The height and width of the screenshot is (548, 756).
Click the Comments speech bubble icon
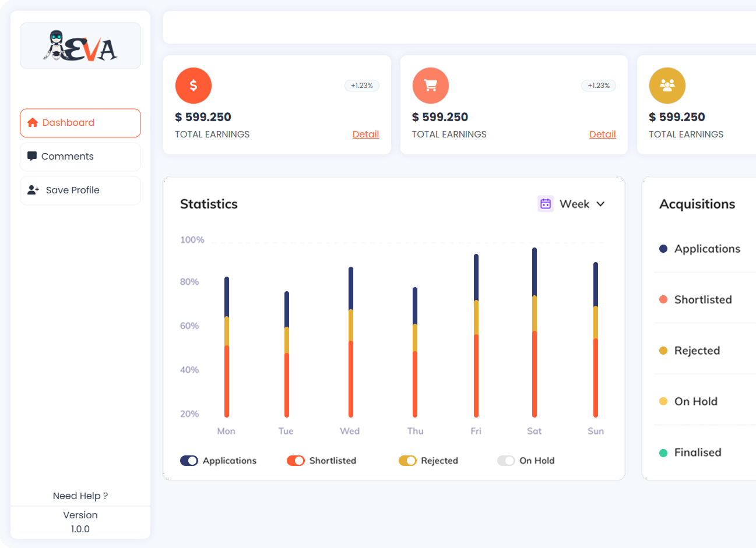point(32,157)
